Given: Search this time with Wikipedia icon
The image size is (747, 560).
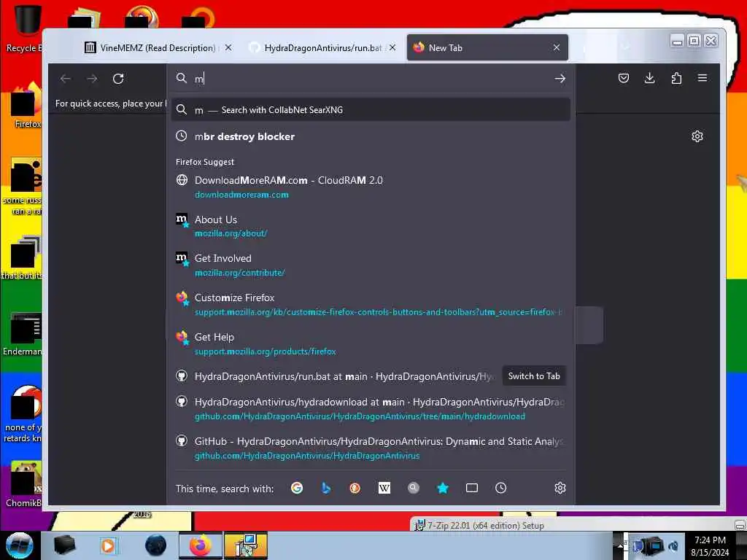Looking at the screenshot, I should pyautogui.click(x=384, y=488).
